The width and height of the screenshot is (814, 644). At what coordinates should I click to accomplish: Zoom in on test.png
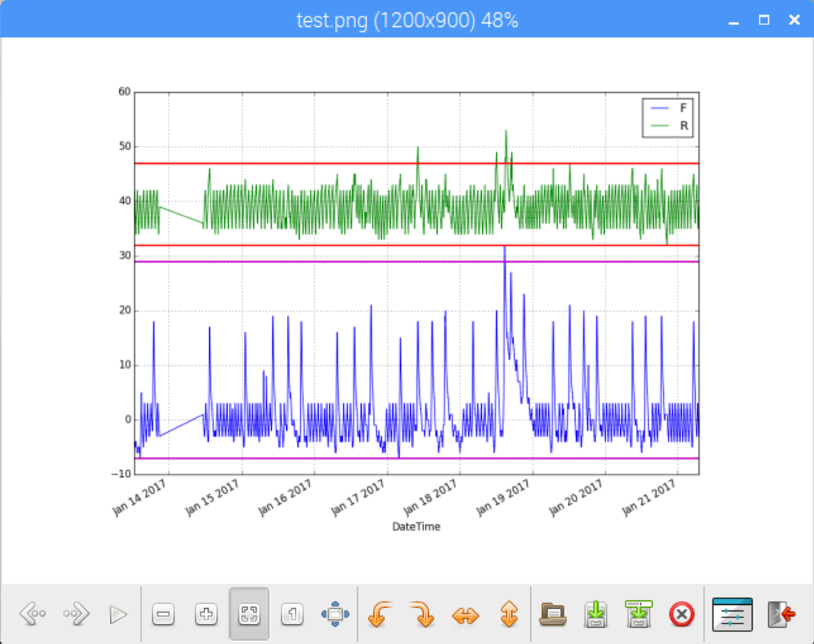click(x=206, y=615)
